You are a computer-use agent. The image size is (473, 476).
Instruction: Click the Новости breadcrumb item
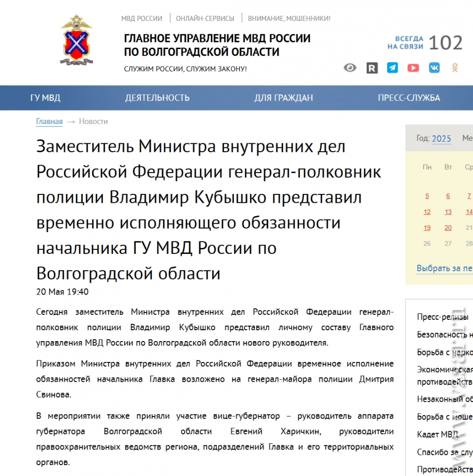93,121
